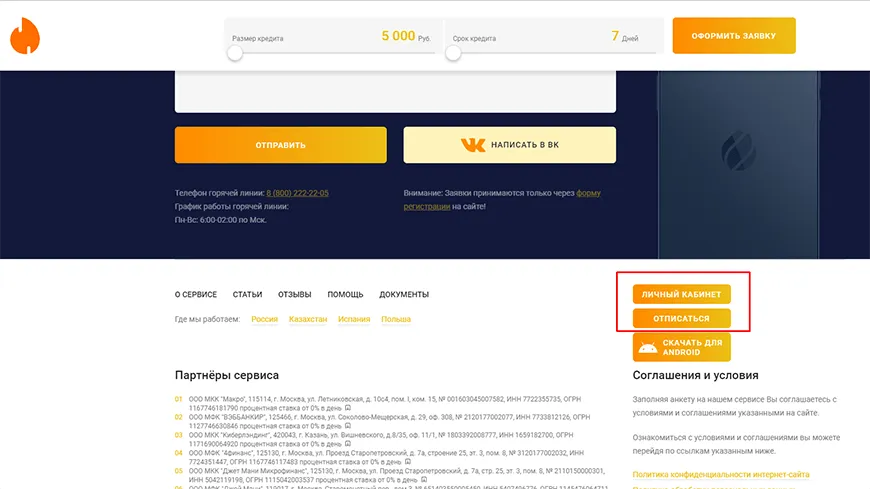The height and width of the screenshot is (489, 870).
Task: Click the Срок кредита slider handle
Action: [x=453, y=53]
